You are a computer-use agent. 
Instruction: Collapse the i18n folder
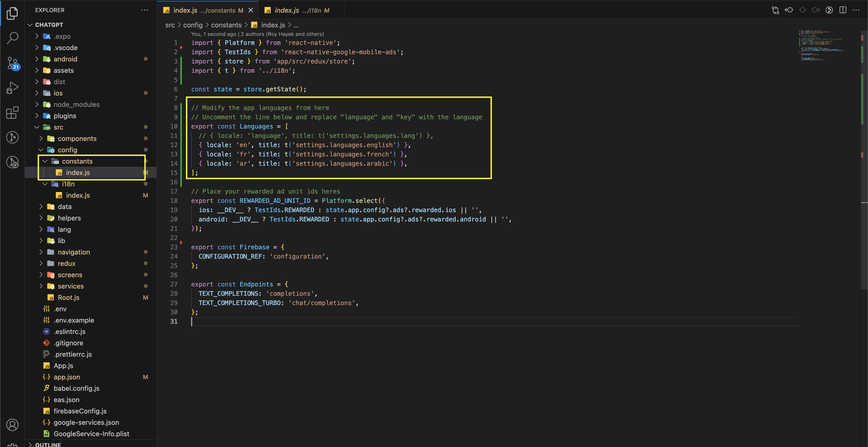91,184
